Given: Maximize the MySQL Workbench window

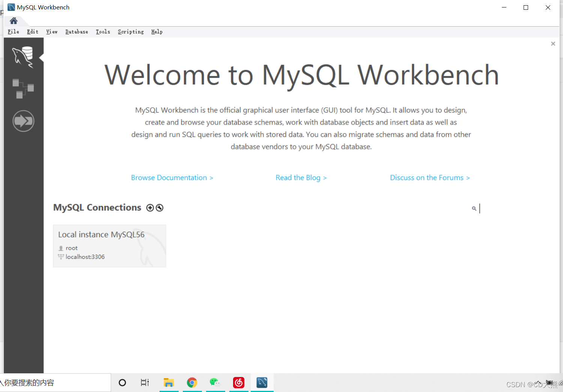Looking at the screenshot, I should coord(526,8).
